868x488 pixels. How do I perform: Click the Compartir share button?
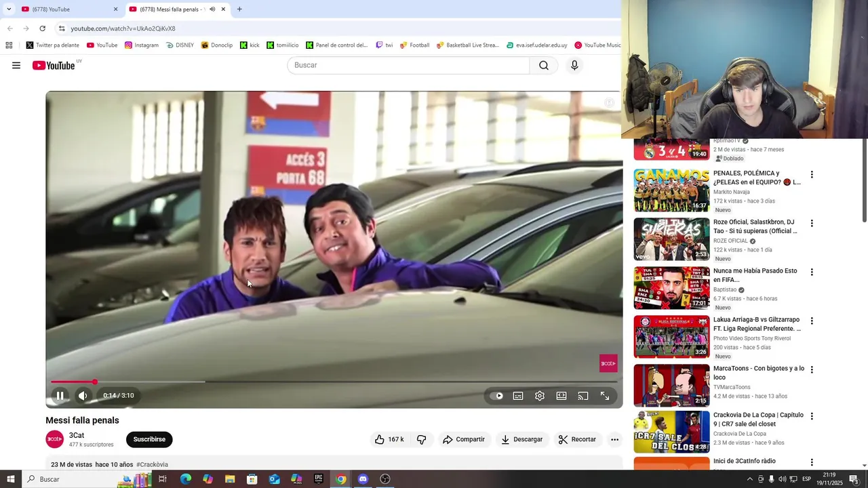point(464,439)
